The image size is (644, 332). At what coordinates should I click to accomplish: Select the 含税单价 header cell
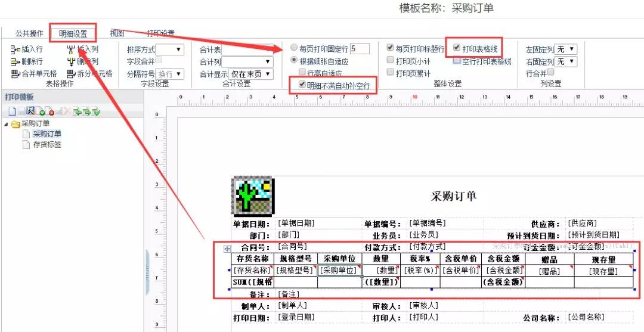[461, 259]
